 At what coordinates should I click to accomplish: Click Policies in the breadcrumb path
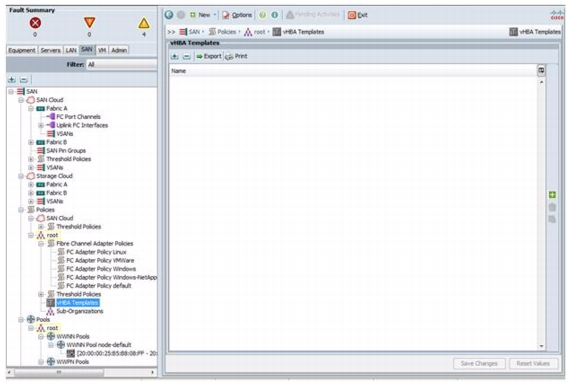(226, 32)
